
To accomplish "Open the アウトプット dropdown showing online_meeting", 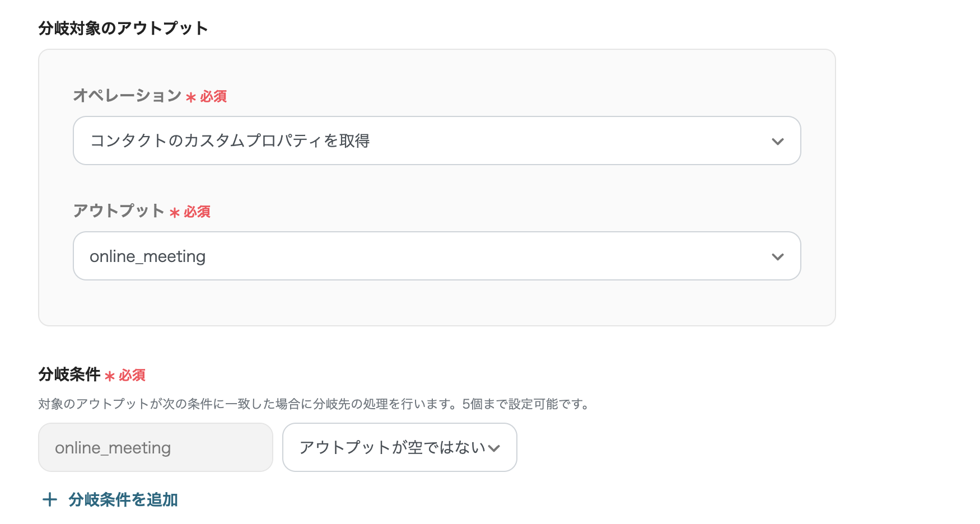I will tap(437, 256).
